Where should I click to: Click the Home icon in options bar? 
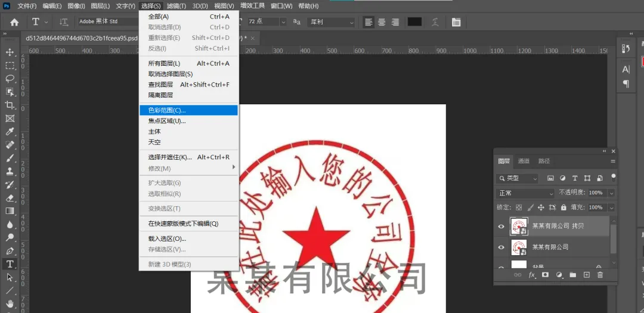coord(14,22)
